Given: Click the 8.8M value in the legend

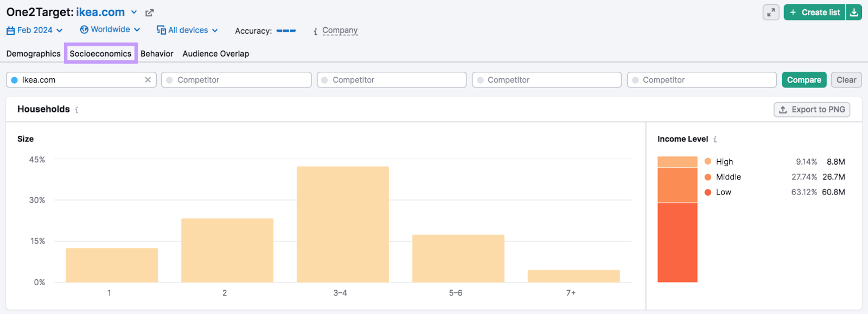Looking at the screenshot, I should coord(836,161).
